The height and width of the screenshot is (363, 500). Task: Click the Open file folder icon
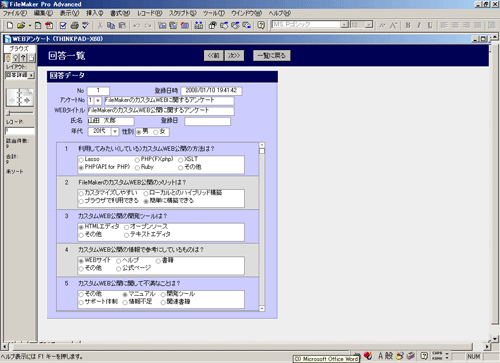click(x=21, y=25)
